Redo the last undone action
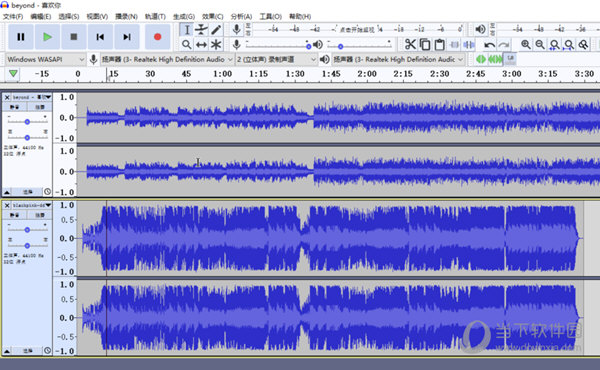This screenshot has height=370, width=600. [504, 45]
